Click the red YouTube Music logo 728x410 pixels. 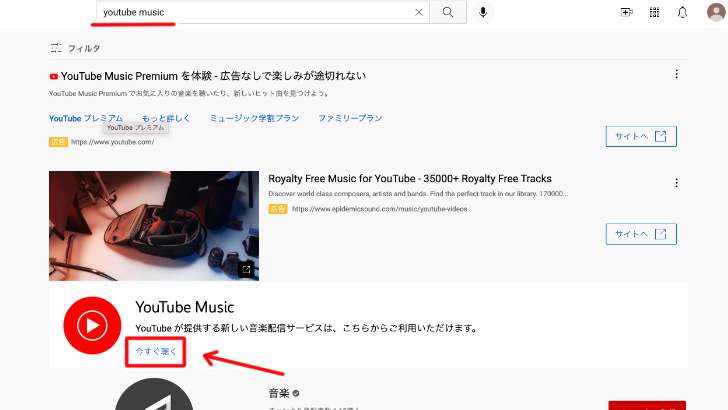coord(92,325)
